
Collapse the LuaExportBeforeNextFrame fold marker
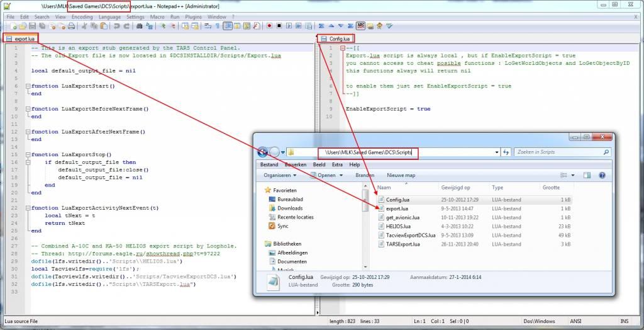tap(28, 109)
